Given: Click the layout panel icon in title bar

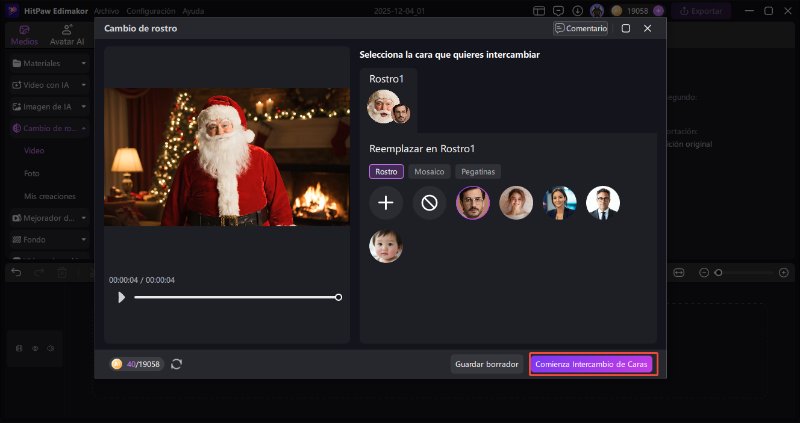Looking at the screenshot, I should tap(539, 11).
